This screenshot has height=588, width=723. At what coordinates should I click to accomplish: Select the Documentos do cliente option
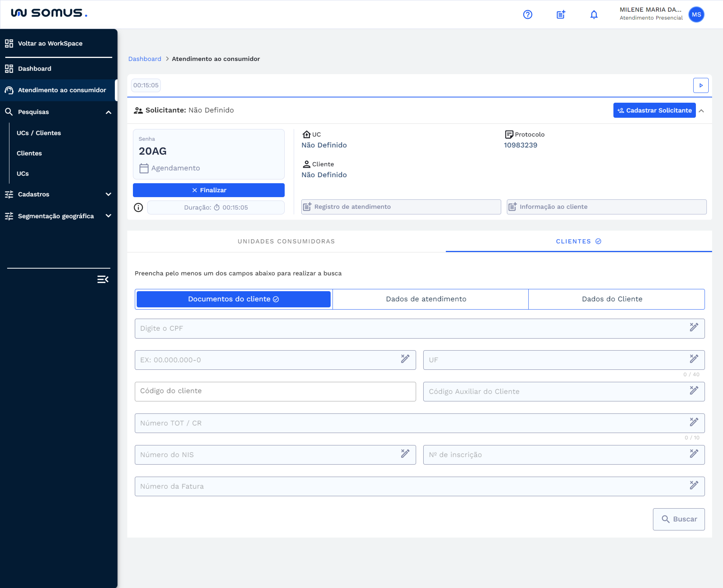click(233, 299)
